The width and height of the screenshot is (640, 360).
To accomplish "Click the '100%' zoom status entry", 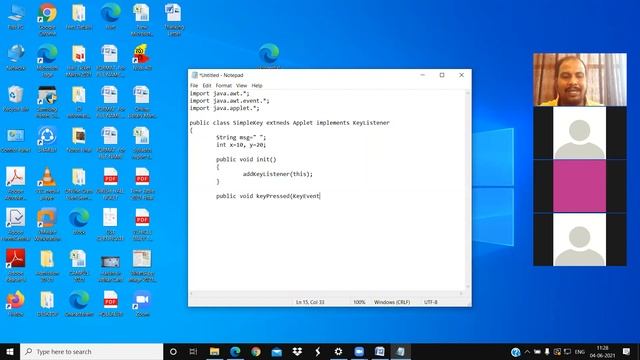I will click(x=359, y=302).
